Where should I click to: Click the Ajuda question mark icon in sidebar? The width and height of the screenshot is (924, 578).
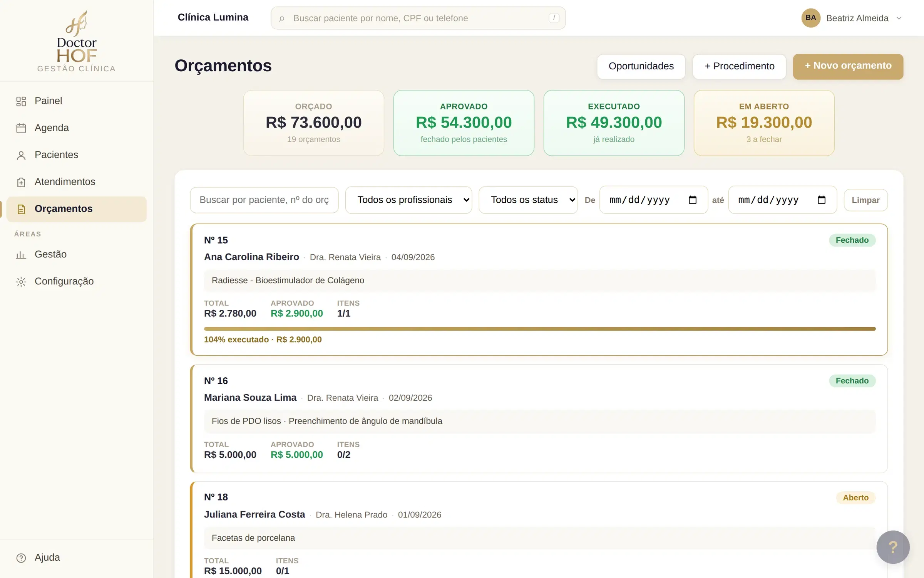tap(21, 558)
